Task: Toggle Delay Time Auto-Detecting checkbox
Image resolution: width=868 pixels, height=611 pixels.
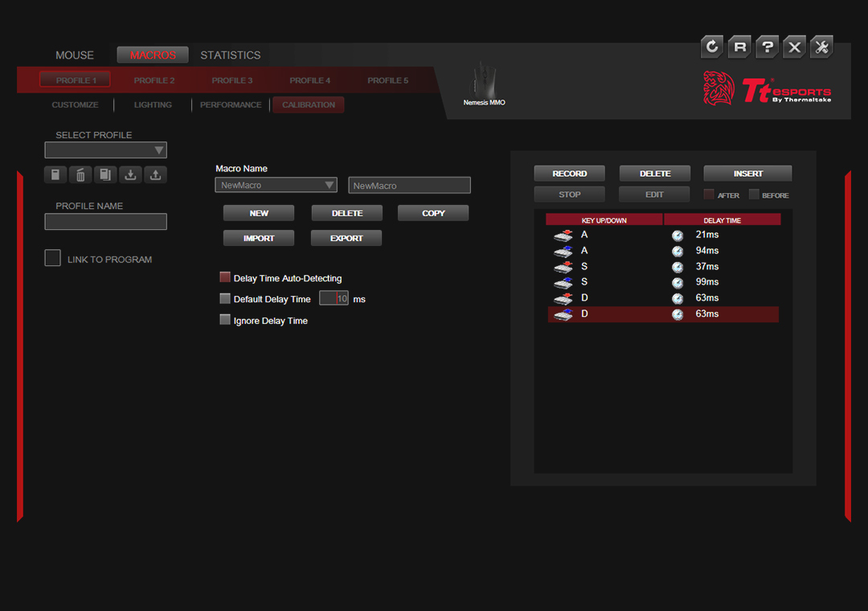Action: [x=225, y=277]
